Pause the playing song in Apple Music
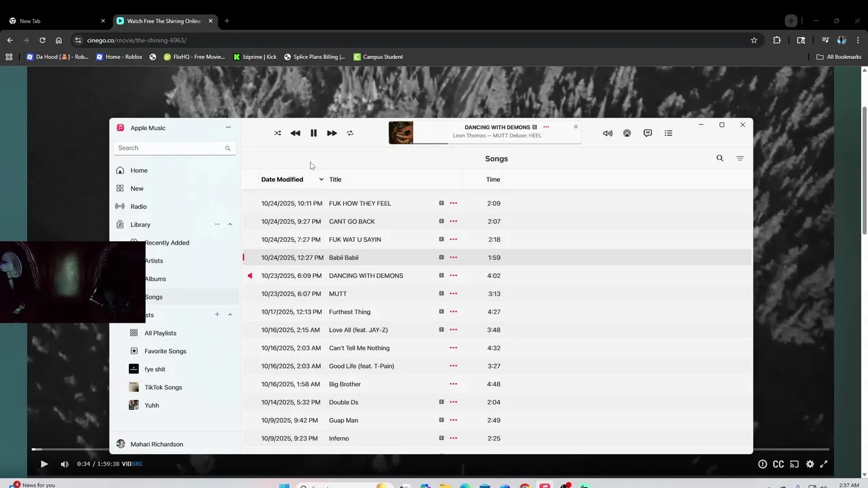Image resolution: width=868 pixels, height=488 pixels. (x=313, y=133)
